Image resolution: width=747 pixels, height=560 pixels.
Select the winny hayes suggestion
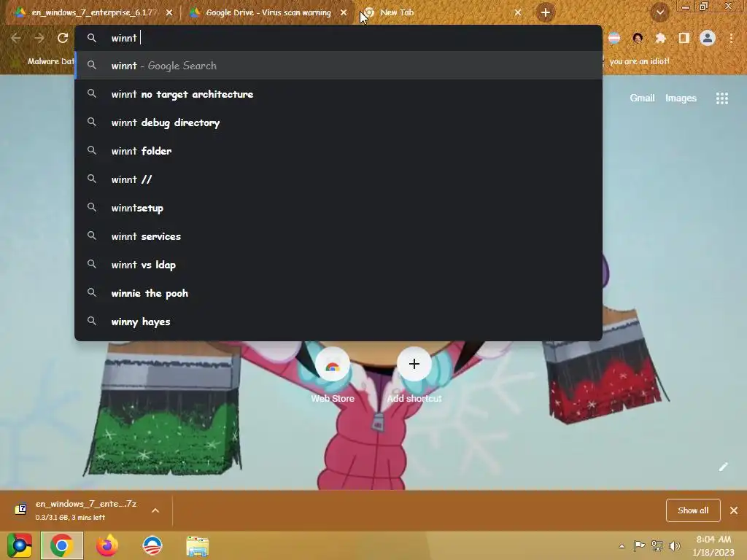coord(338,322)
